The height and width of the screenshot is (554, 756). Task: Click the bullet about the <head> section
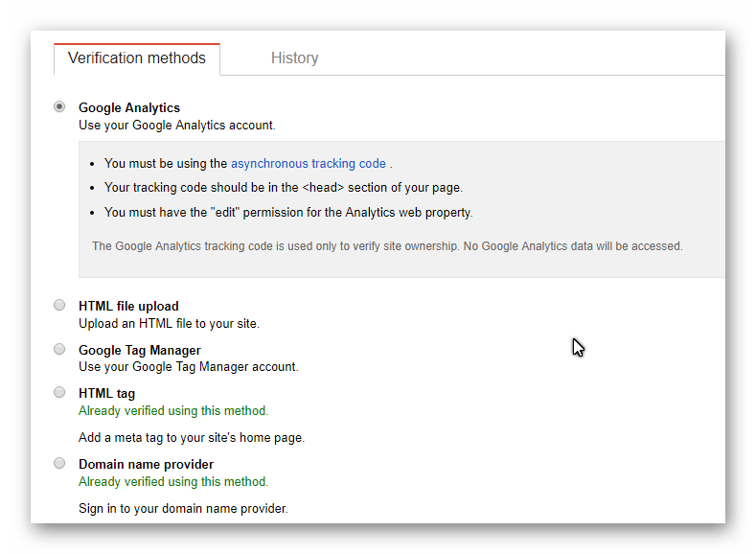pos(284,188)
